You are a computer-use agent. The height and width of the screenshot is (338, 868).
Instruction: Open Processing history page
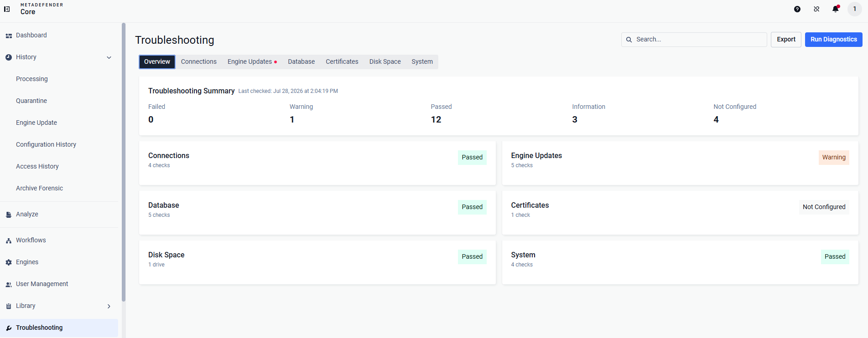click(32, 79)
